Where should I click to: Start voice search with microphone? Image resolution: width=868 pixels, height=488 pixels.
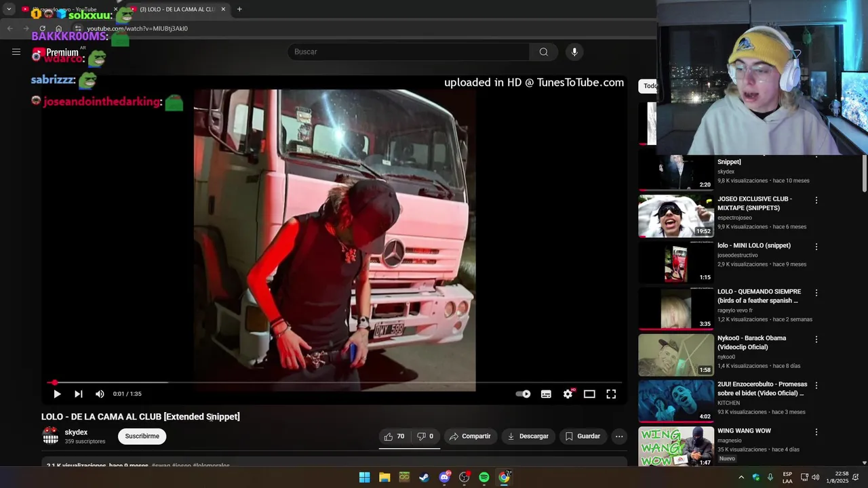pos(574,52)
